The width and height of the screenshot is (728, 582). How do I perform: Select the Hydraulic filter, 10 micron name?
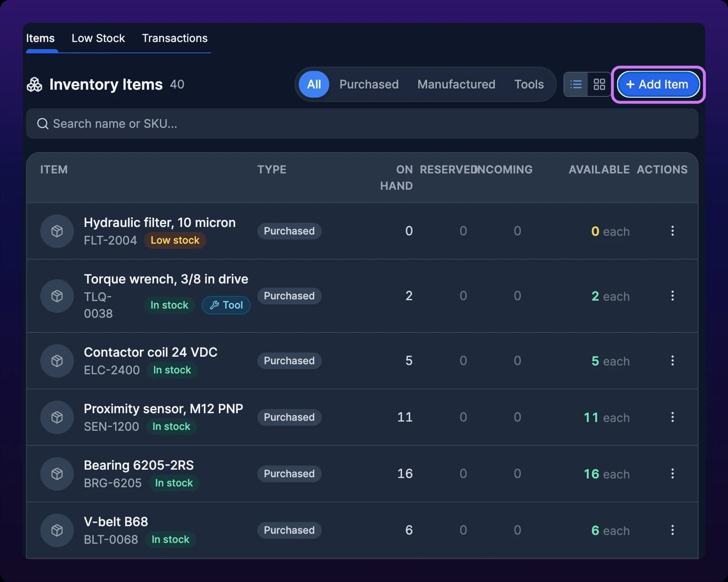[x=160, y=222]
